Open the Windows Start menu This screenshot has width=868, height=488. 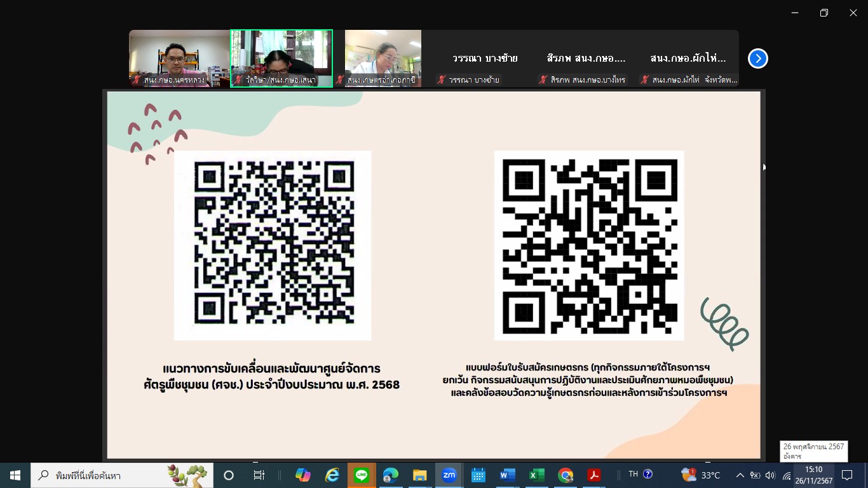click(15, 475)
